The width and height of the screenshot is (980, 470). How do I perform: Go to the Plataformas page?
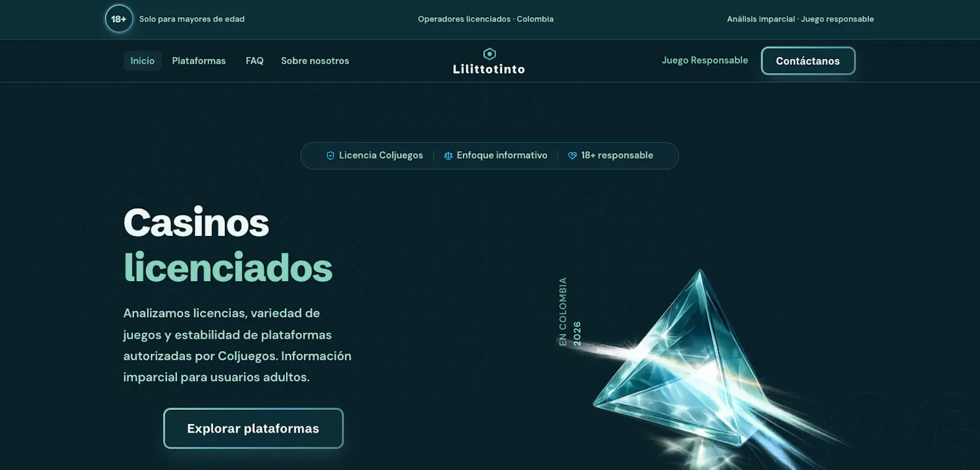[198, 61]
